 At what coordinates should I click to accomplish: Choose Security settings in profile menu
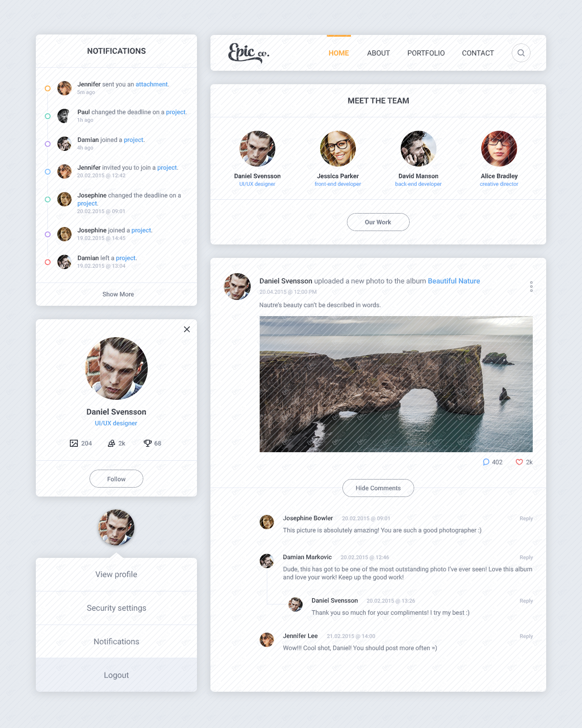(116, 608)
